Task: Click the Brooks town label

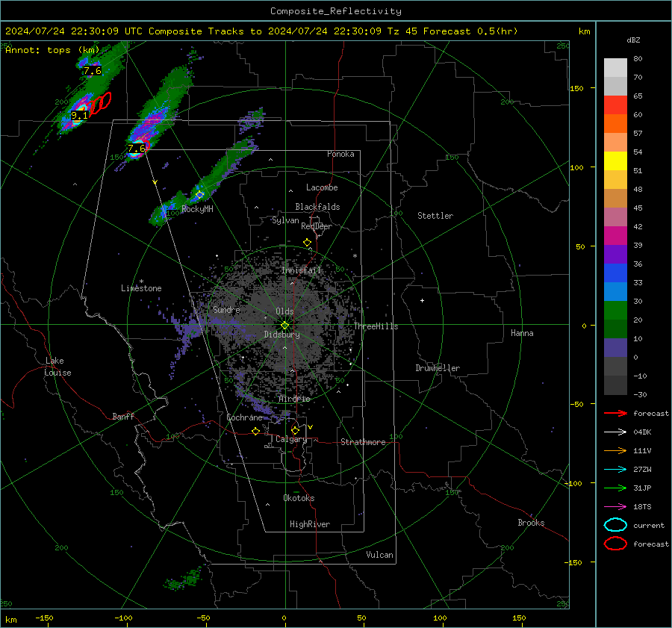Action: point(531,523)
